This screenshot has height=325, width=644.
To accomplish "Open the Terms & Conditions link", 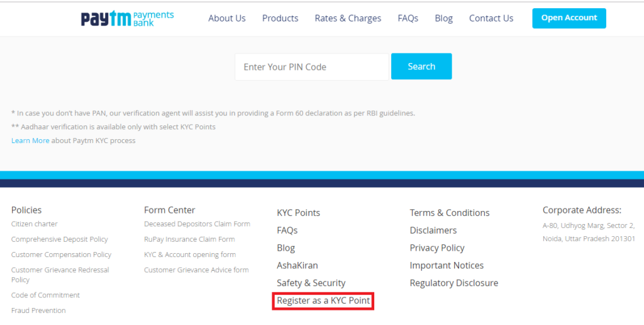I will [x=450, y=213].
